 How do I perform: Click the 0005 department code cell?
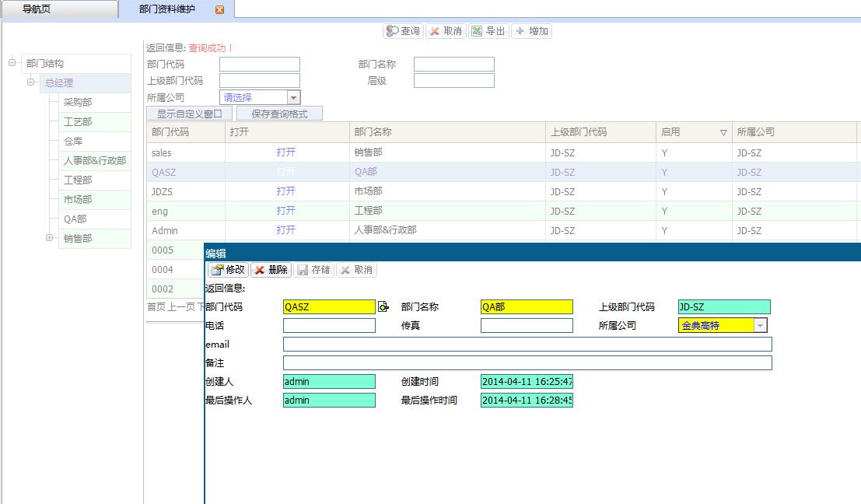tap(176, 250)
